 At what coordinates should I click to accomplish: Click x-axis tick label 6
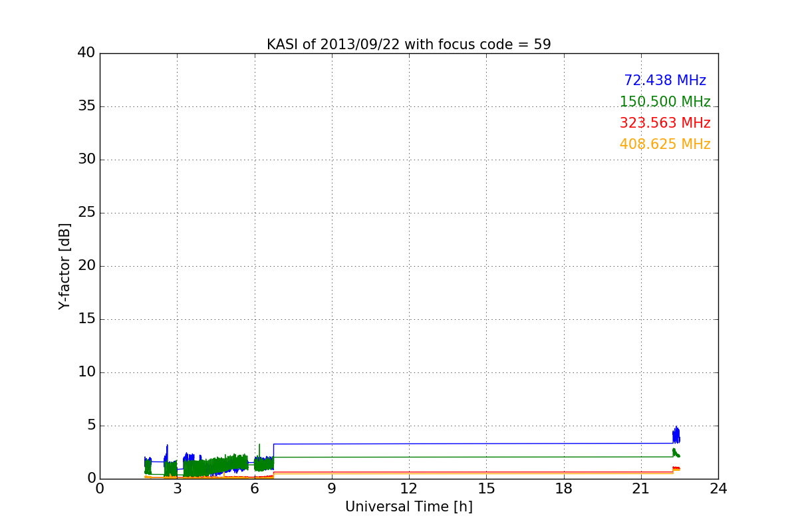click(255, 488)
